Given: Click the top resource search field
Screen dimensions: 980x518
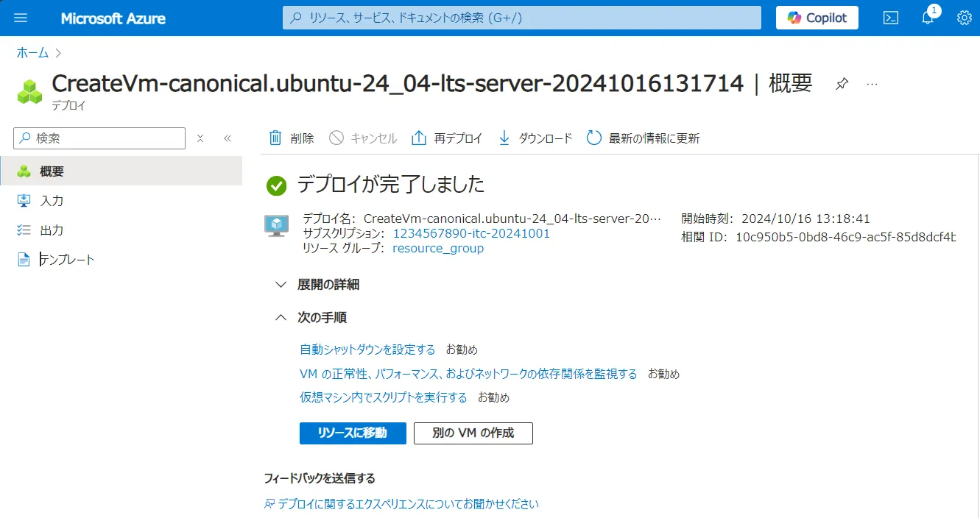Looking at the screenshot, I should click(521, 18).
